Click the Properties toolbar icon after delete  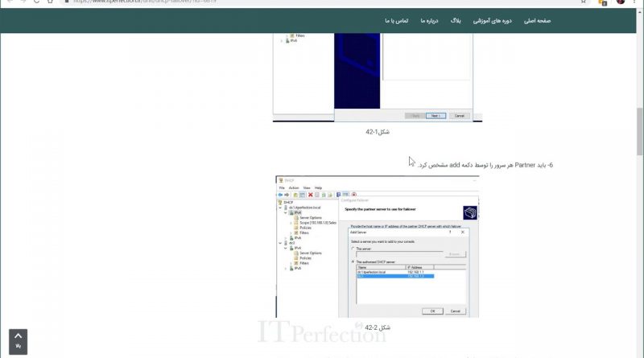(317, 195)
